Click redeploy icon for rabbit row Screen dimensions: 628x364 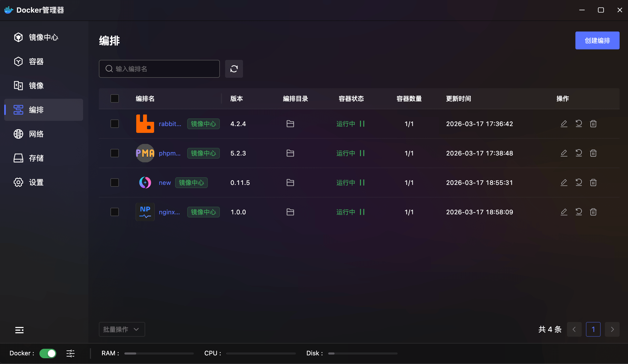click(579, 124)
